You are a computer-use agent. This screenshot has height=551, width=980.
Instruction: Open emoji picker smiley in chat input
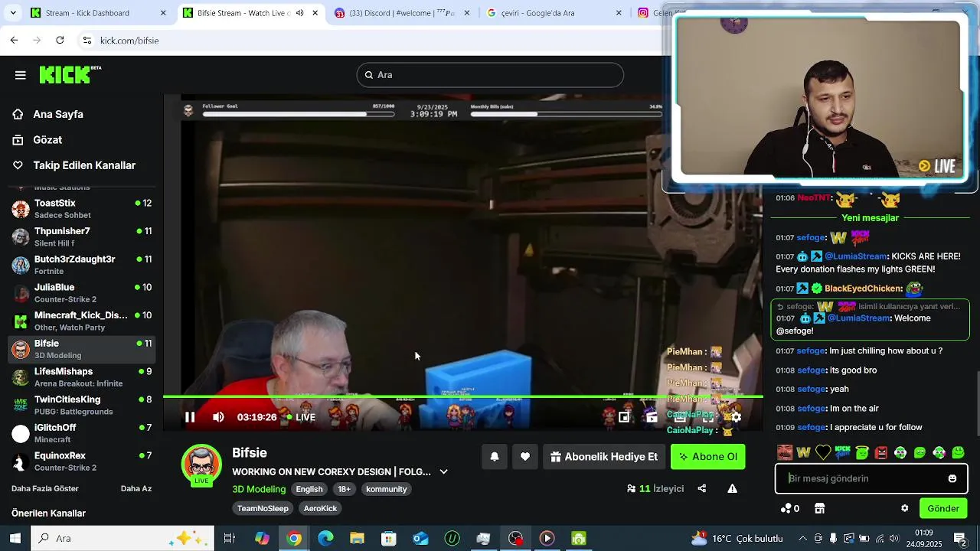tap(952, 478)
